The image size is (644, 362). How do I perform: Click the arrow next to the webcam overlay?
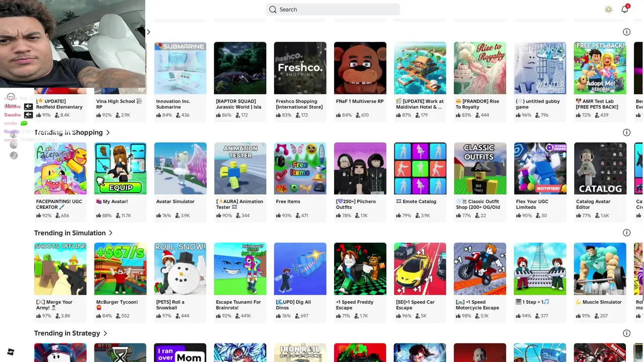148,32
